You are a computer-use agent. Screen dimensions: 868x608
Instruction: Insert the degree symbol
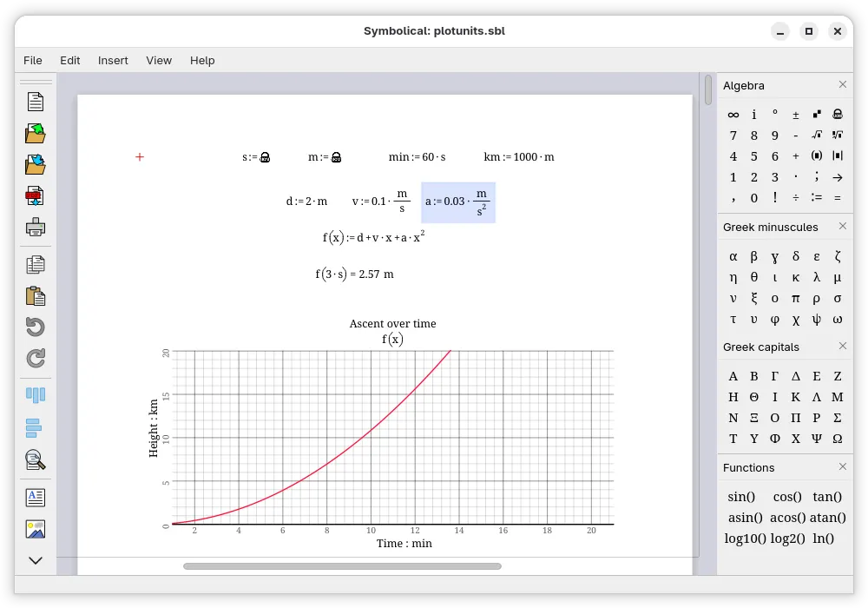pyautogui.click(x=775, y=112)
